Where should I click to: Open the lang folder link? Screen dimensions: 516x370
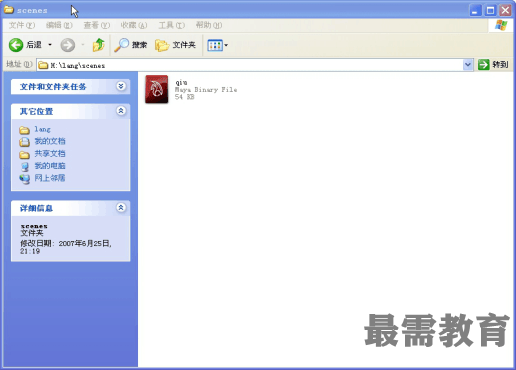pos(42,129)
